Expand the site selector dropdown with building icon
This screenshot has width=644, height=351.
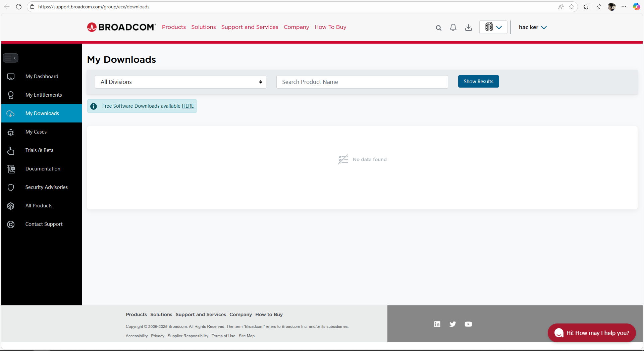click(493, 27)
